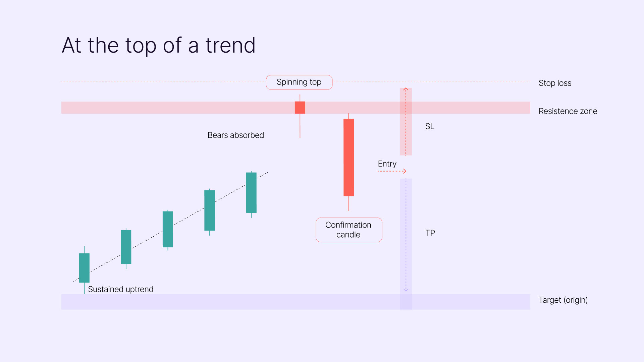The image size is (644, 362).
Task: Click the first green candle at the bottom left
Action: pyautogui.click(x=84, y=268)
